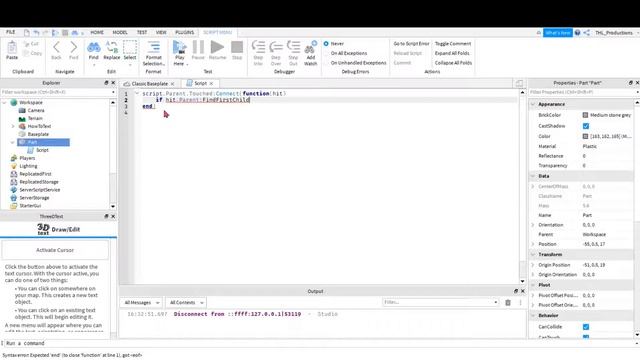Click the share icon near username
Viewport: 640px width, 360px height.
coord(587,33)
